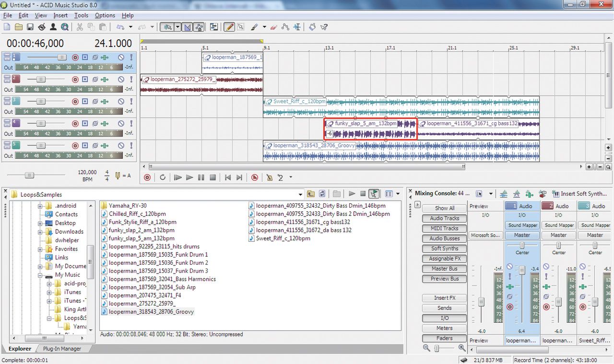Select the Selection arrow tool
The height and width of the screenshot is (364, 614).
(x=240, y=27)
